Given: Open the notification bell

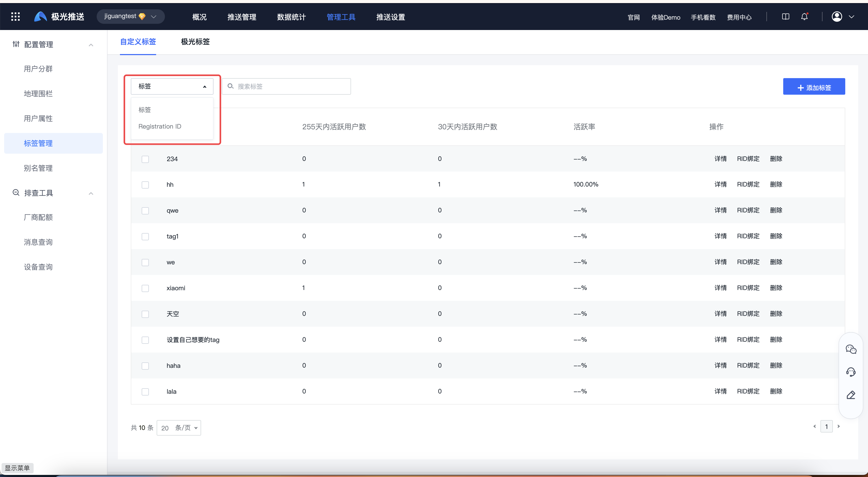Looking at the screenshot, I should point(804,17).
